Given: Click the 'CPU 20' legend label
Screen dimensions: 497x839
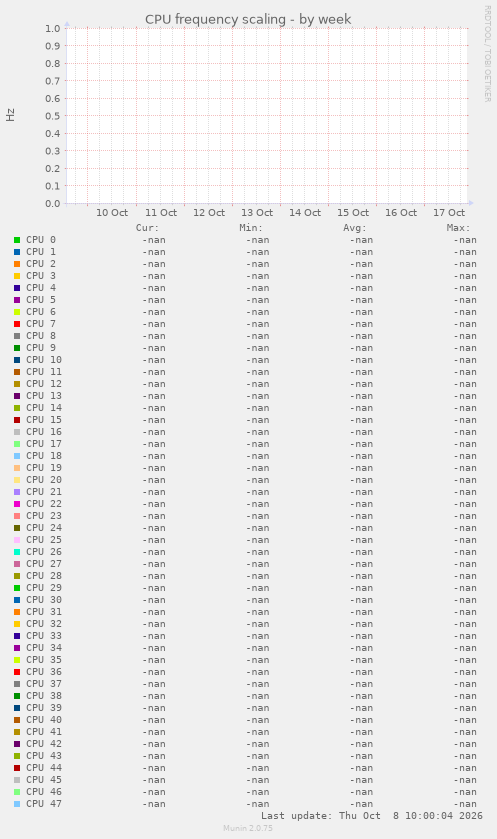Looking at the screenshot, I should point(44,479).
